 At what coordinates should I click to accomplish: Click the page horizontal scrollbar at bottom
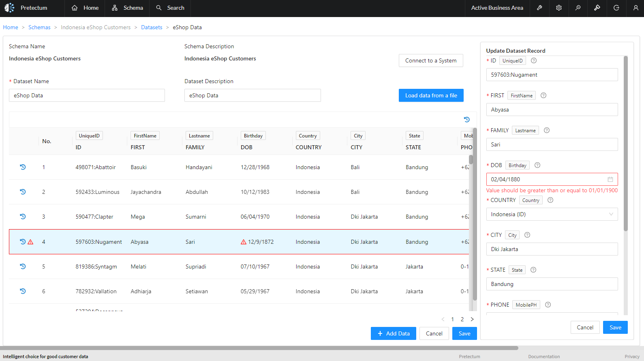tap(259, 348)
